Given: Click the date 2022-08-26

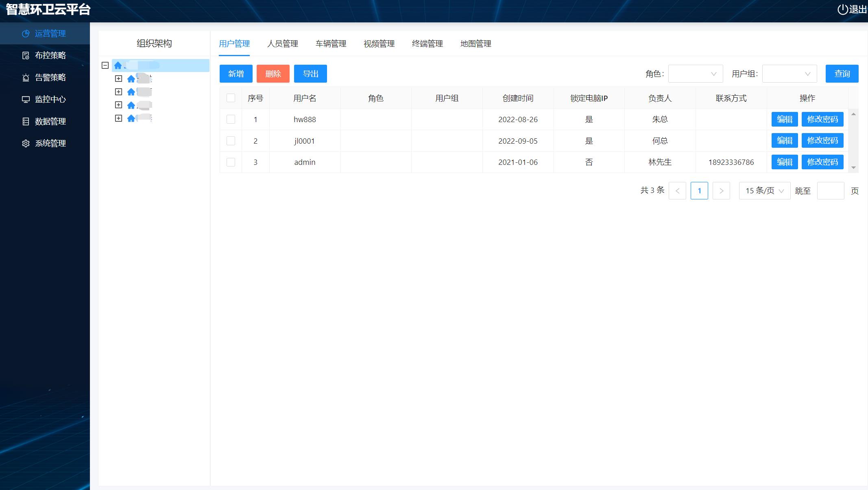Looking at the screenshot, I should pos(518,119).
